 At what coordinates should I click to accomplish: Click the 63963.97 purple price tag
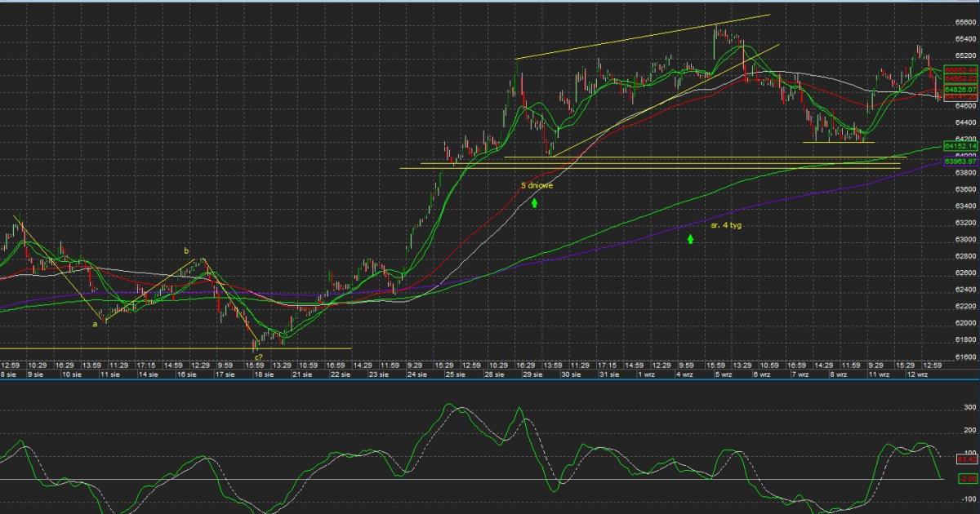coord(960,162)
